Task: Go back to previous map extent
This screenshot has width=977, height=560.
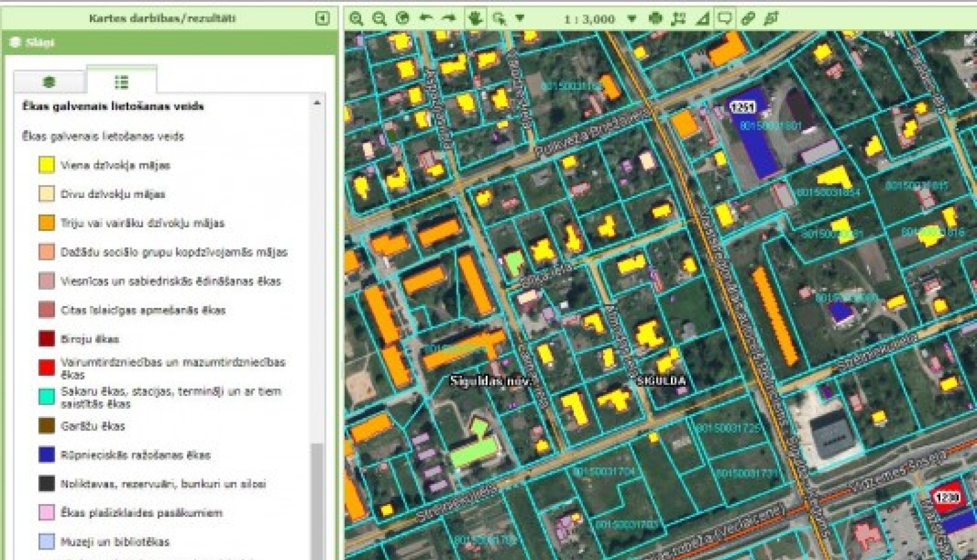Action: pos(426,18)
